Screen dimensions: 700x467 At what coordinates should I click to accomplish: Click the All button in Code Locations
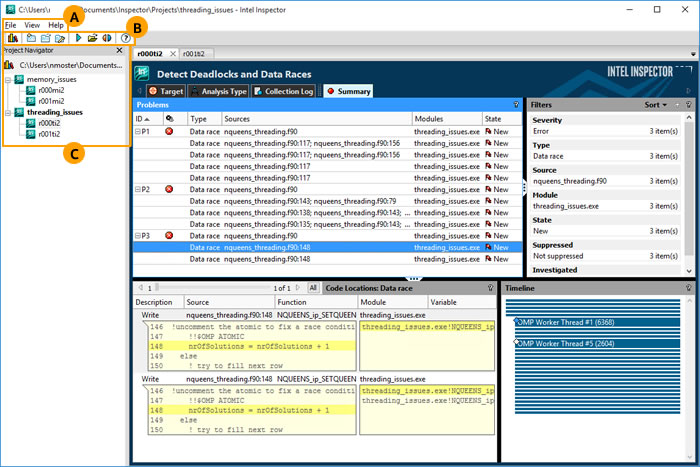(x=313, y=287)
